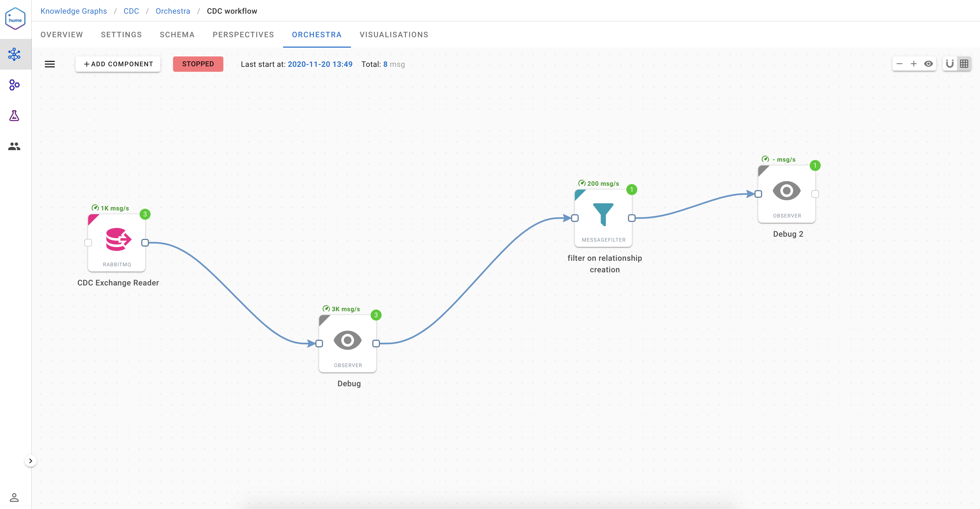980x509 pixels.
Task: Click the Add Component button
Action: pyautogui.click(x=118, y=64)
